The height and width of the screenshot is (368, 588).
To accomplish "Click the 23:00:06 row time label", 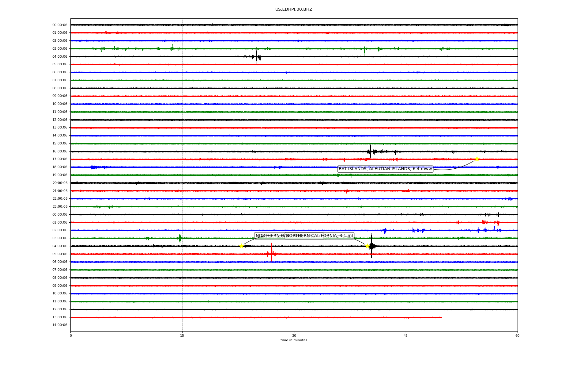I will [x=60, y=207].
